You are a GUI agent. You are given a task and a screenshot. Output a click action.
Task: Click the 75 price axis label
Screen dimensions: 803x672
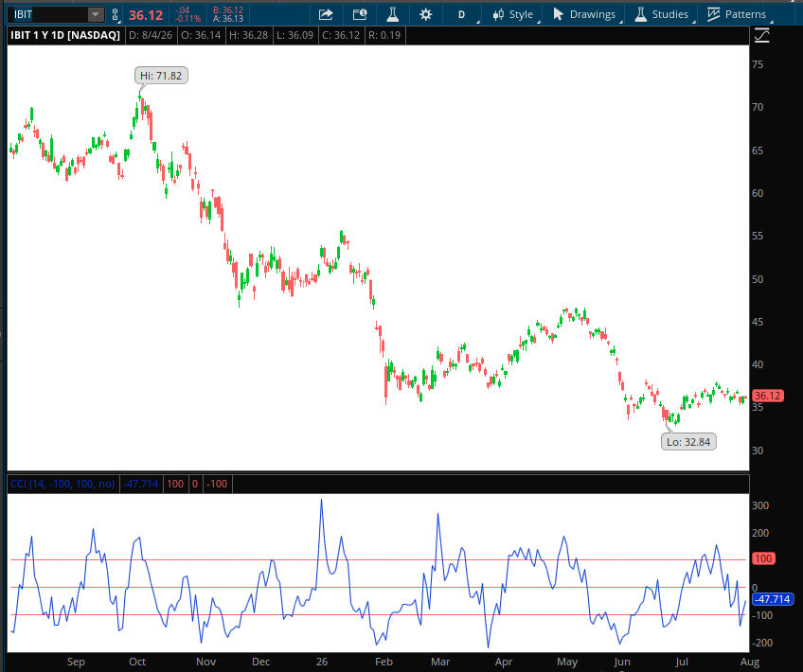pos(758,64)
